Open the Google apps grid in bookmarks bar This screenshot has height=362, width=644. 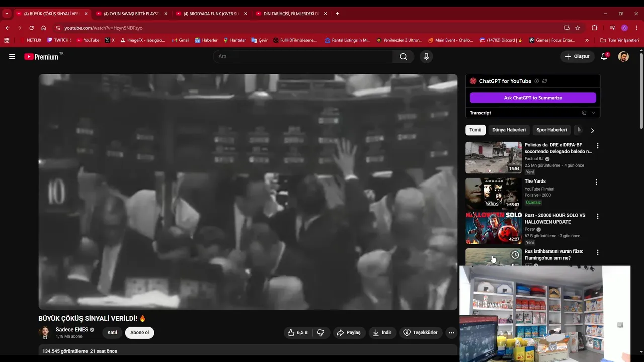[x=7, y=40]
